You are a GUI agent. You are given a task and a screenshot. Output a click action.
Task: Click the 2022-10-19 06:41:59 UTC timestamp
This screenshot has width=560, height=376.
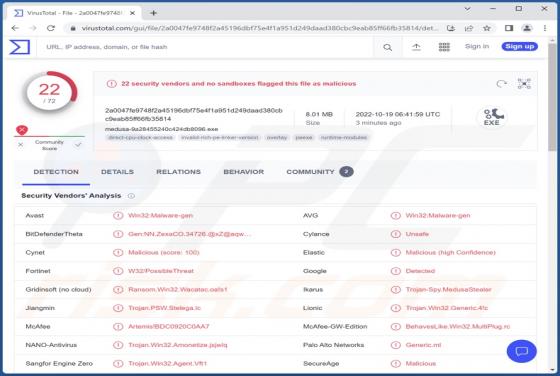[x=398, y=114]
